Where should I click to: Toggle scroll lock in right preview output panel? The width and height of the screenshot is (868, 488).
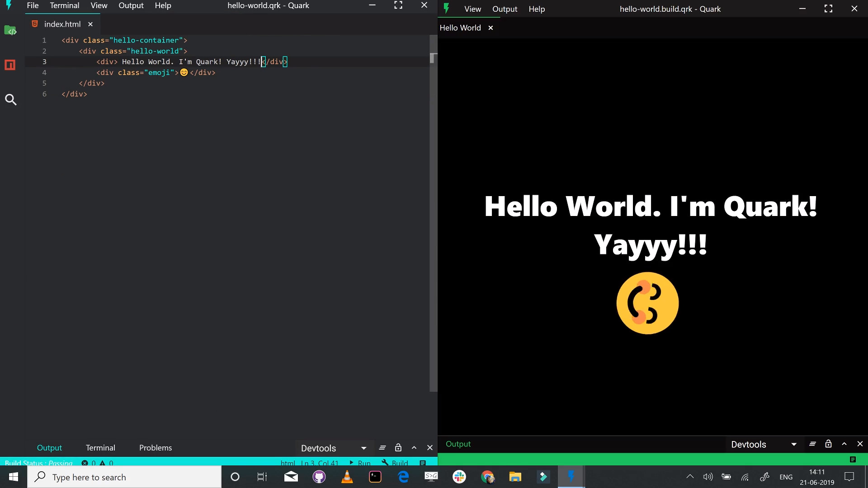click(828, 444)
